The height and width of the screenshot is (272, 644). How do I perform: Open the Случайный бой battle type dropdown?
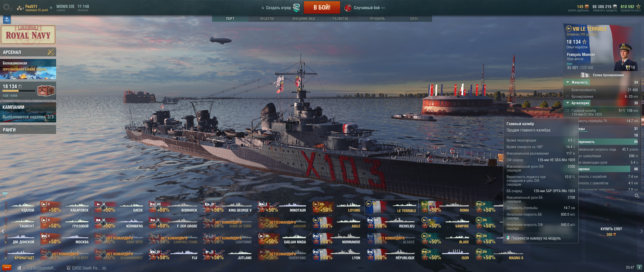[x=365, y=8]
